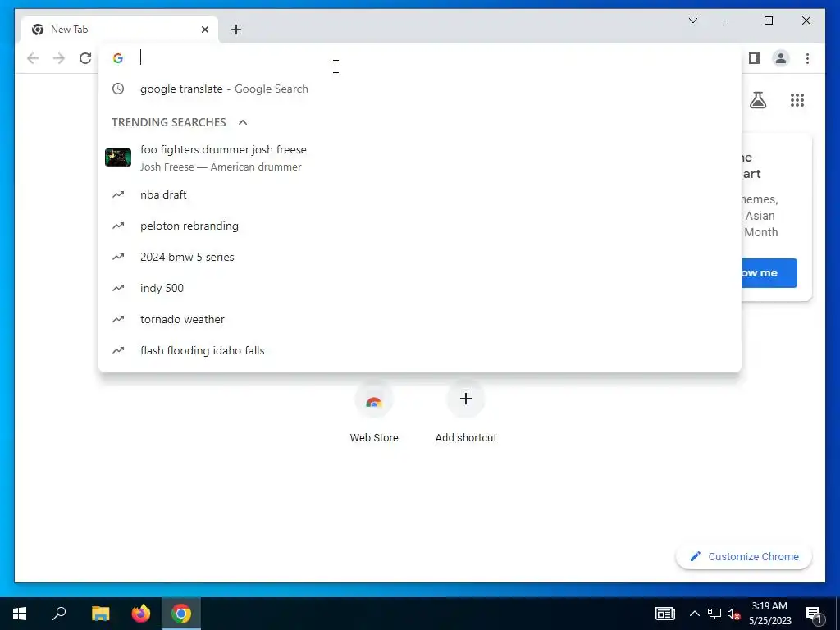Viewport: 840px width, 630px height.
Task: Open the Chrome profile avatar
Action: coord(781,58)
